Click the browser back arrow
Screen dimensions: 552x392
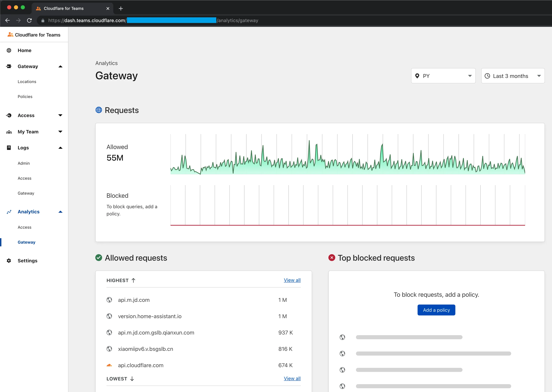(x=7, y=21)
